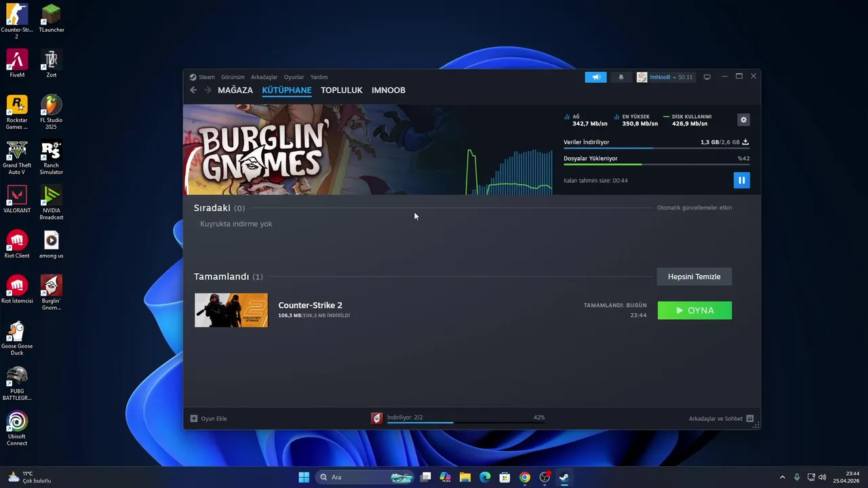
Task: Click the bottom download progress bar
Action: [x=466, y=422]
